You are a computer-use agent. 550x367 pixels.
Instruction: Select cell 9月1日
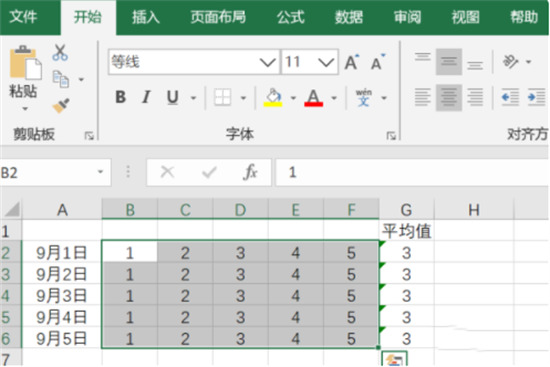(x=62, y=253)
